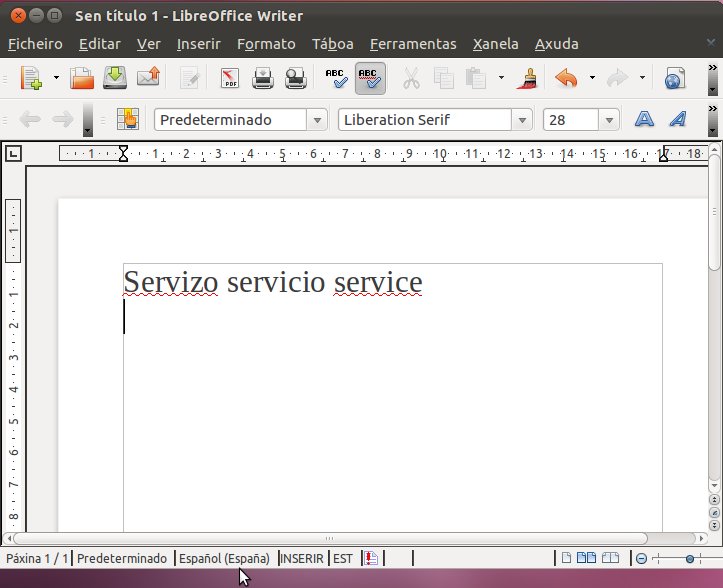Save the document with the green arrow icon
Viewport: 723px width, 588px height.
[114, 78]
